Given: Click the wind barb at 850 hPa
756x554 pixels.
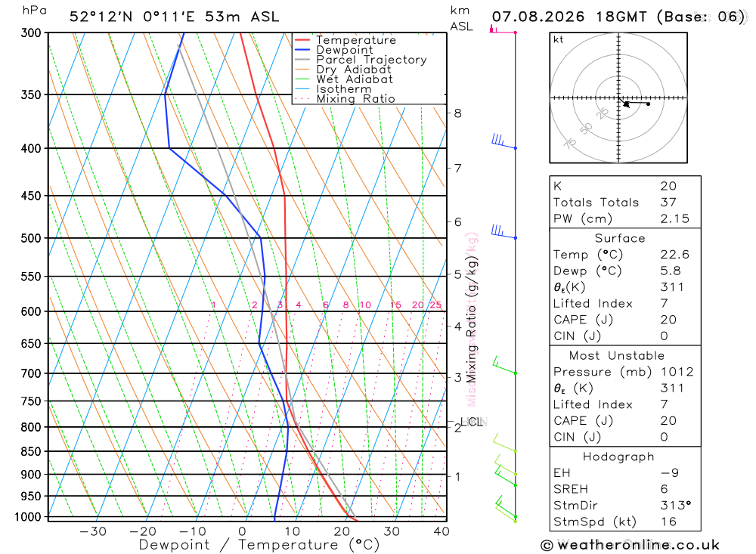Looking at the screenshot, I should (505, 443).
